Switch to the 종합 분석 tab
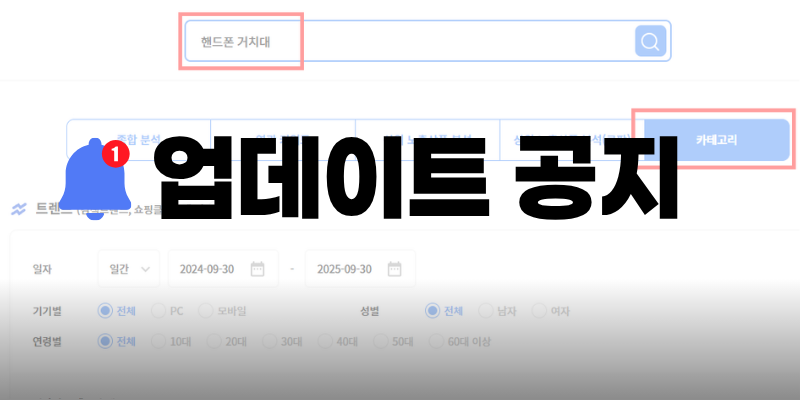 pos(139,139)
